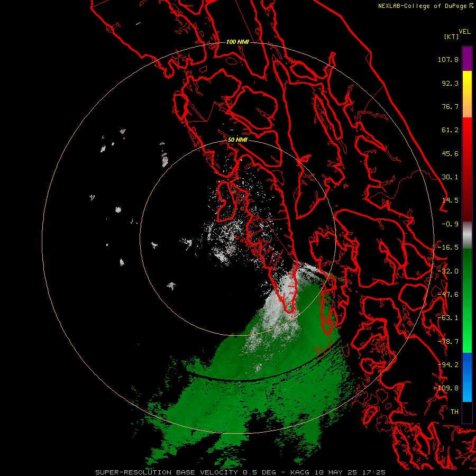Click the -16.5 velocity scale value
476x476 pixels.
coord(448,248)
